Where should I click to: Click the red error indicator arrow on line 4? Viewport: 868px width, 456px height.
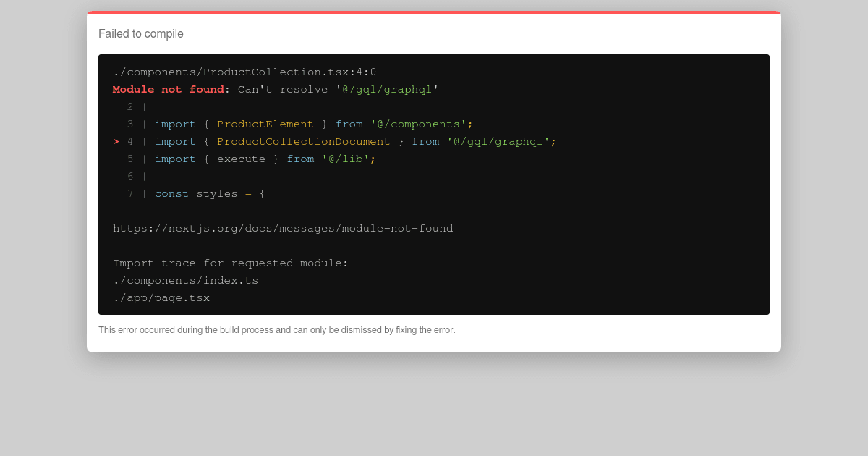click(116, 141)
